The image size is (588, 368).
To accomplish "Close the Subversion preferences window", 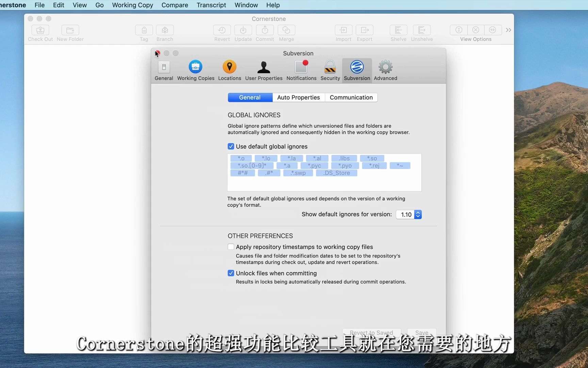I will click(x=158, y=53).
